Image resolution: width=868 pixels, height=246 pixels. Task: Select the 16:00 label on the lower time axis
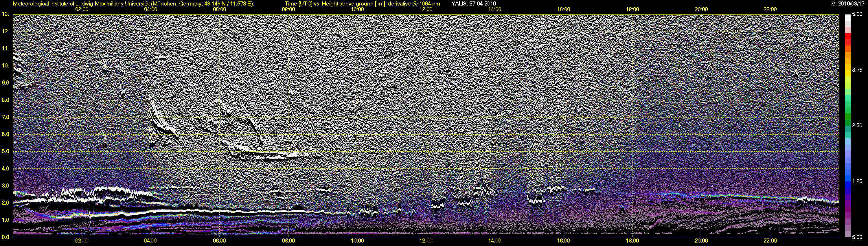564,241
